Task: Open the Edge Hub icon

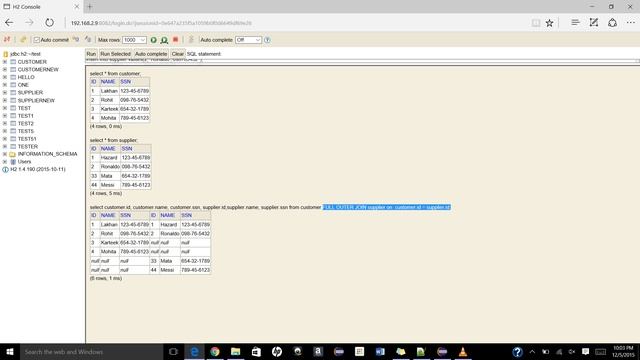Action: [x=575, y=23]
